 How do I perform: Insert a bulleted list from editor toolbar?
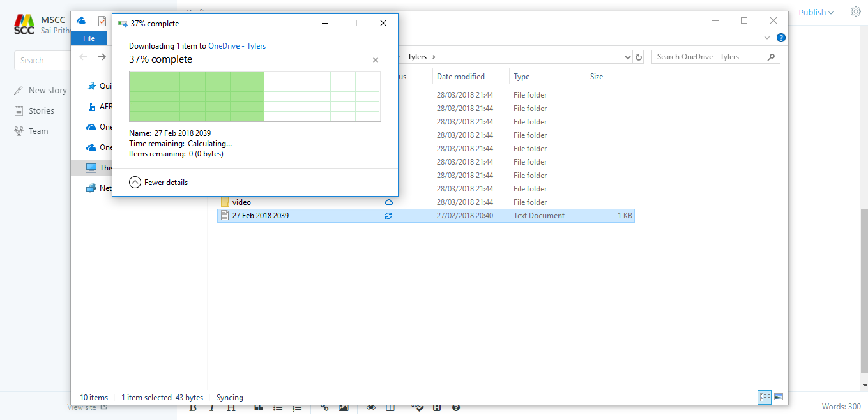pyautogui.click(x=278, y=407)
